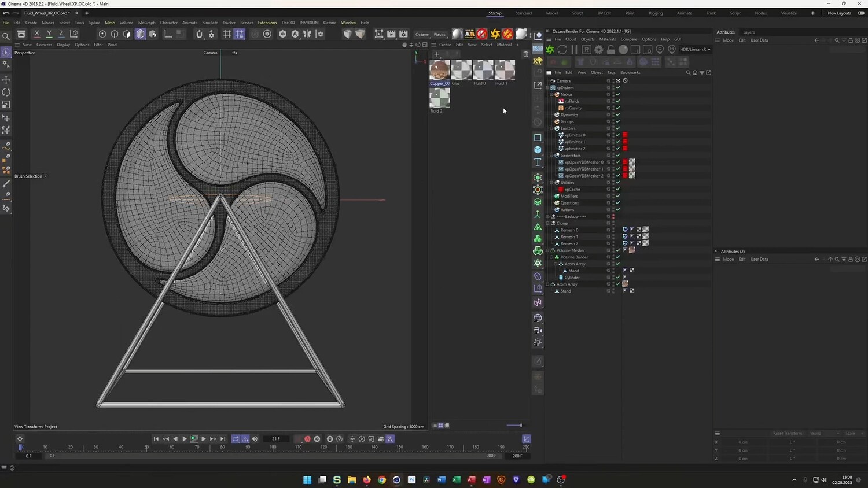This screenshot has width=868, height=488.
Task: Select the Rotate tool in left toolbar
Action: click(x=6, y=92)
